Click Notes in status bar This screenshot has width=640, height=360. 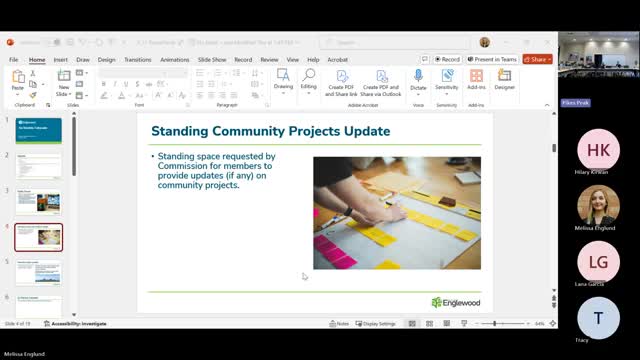tap(339, 324)
